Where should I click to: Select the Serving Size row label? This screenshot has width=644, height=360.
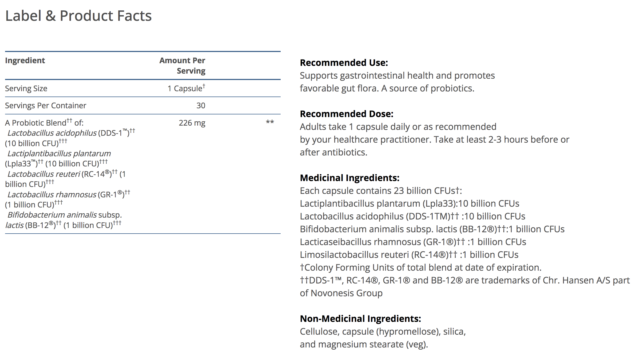(26, 89)
